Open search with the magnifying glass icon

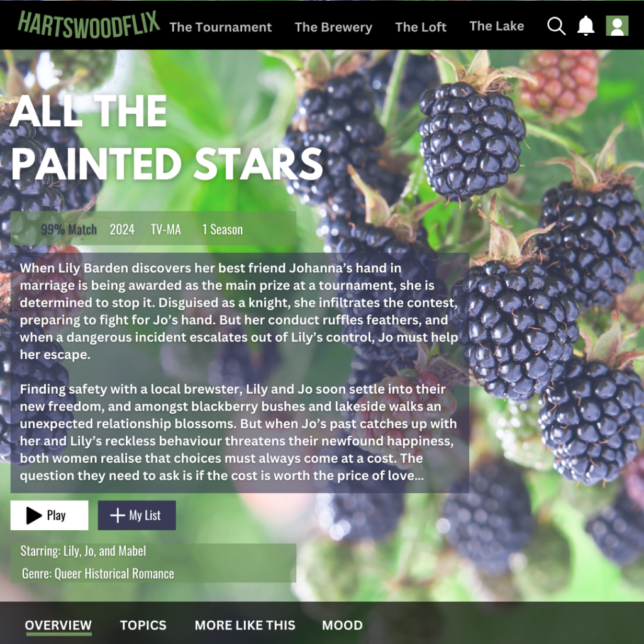click(556, 26)
